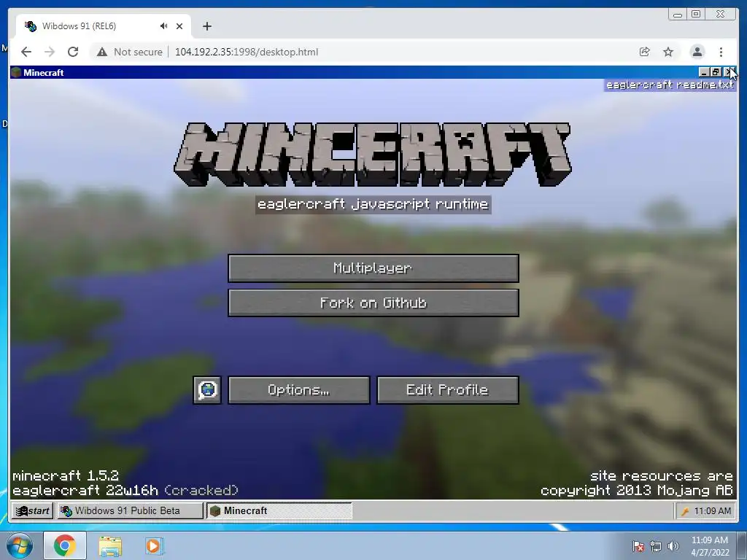Click the language globe icon button
747x560 pixels.
[x=207, y=390]
